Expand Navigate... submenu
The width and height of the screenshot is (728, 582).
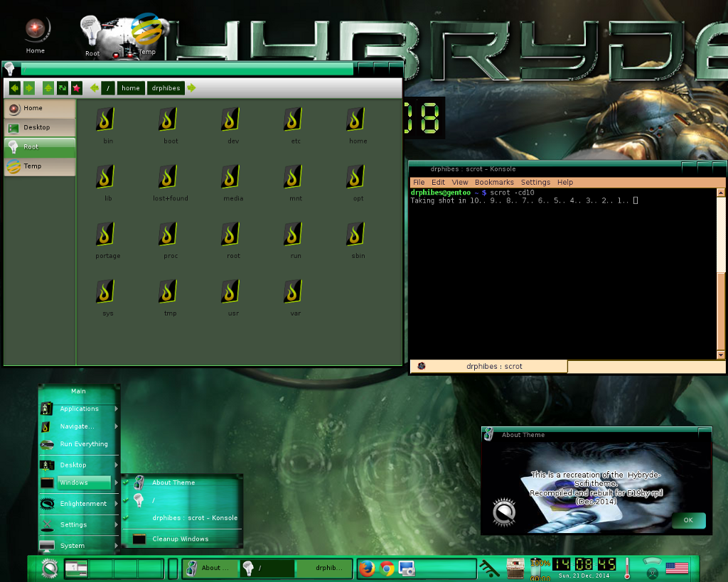coord(79,426)
